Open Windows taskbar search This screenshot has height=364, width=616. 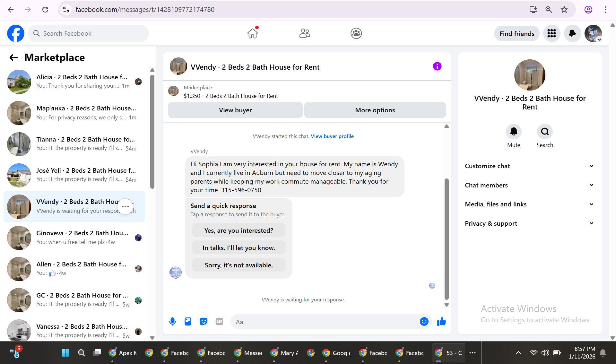tap(82, 353)
